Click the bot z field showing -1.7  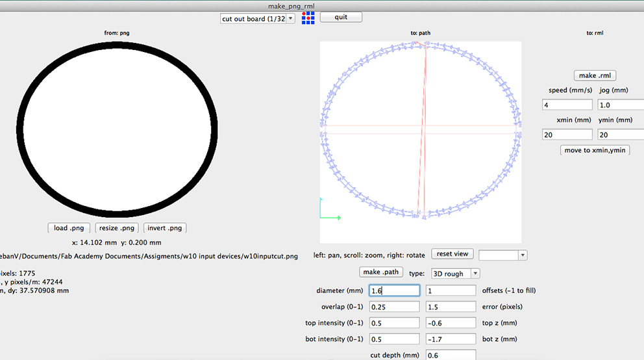tap(451, 339)
